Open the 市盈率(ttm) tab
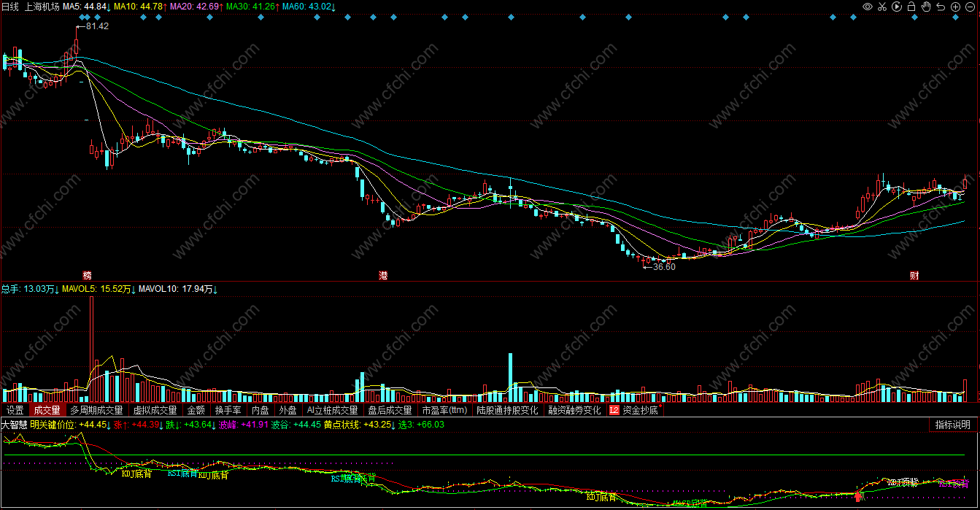980x510 pixels. [444, 410]
